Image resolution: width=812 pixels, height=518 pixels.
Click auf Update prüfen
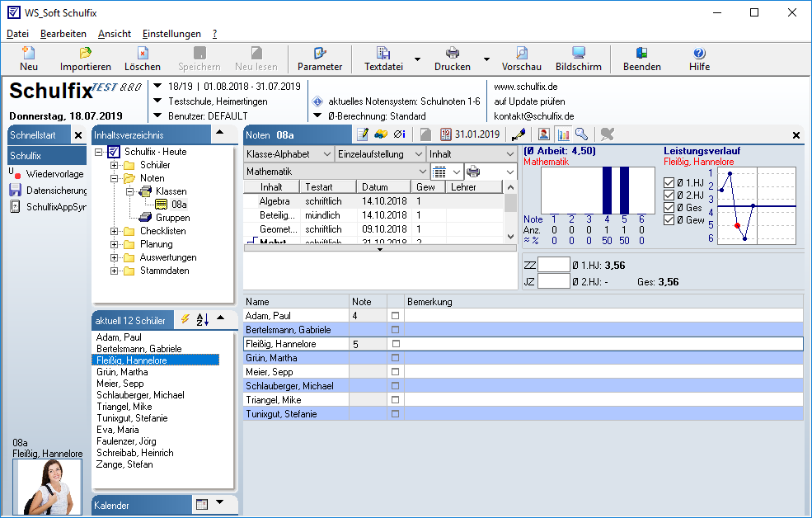(529, 101)
